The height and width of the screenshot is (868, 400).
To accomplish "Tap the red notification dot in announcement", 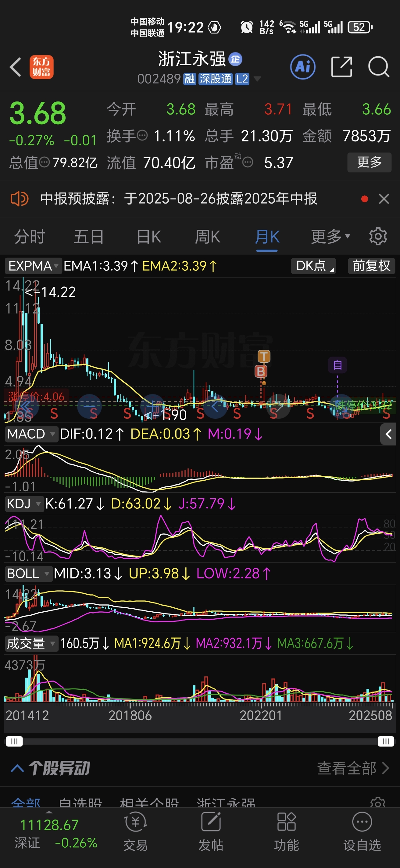I will point(364,199).
